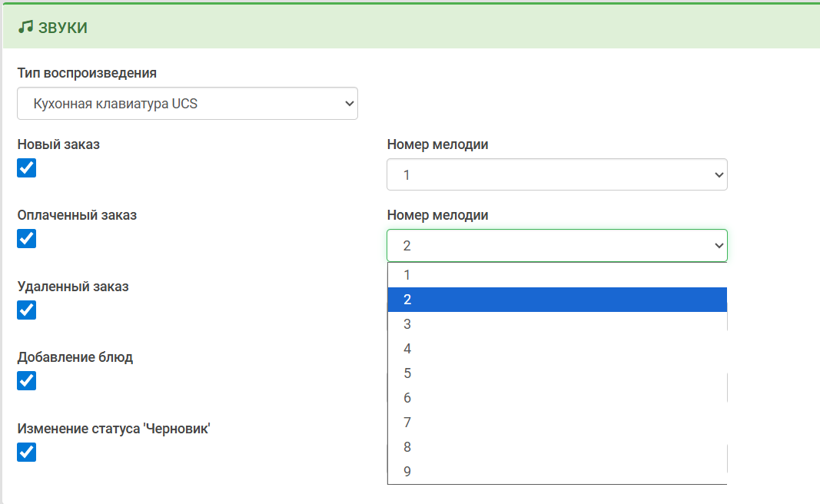Image resolution: width=820 pixels, height=504 pixels.
Task: Choose highlighted option 2 in the list
Action: (556, 300)
